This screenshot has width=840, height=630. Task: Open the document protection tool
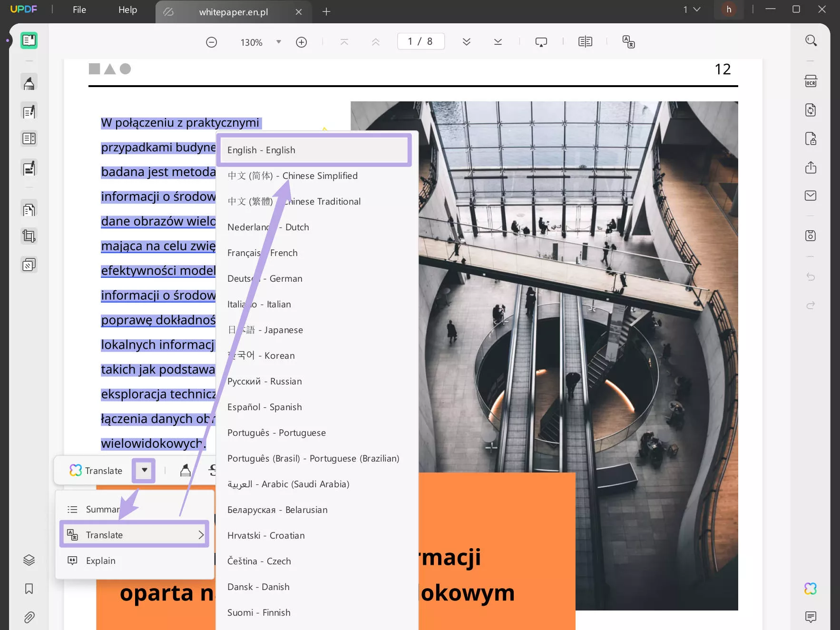coord(811,138)
